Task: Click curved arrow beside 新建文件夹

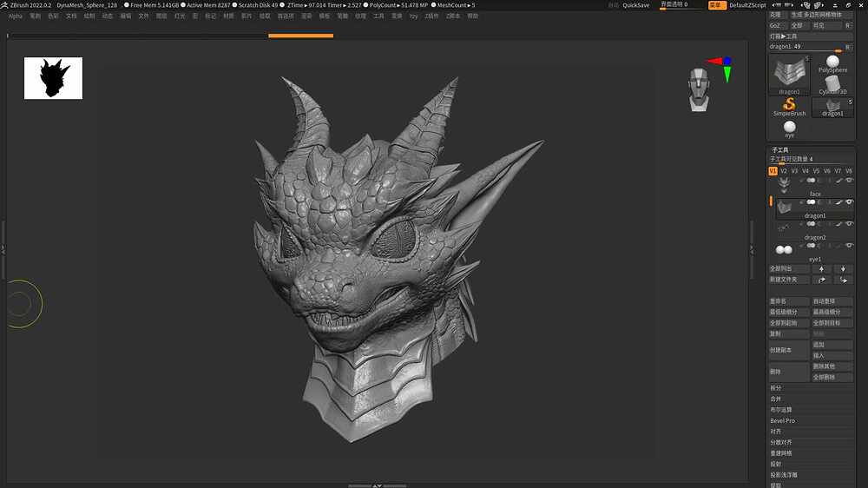Action: (821, 280)
